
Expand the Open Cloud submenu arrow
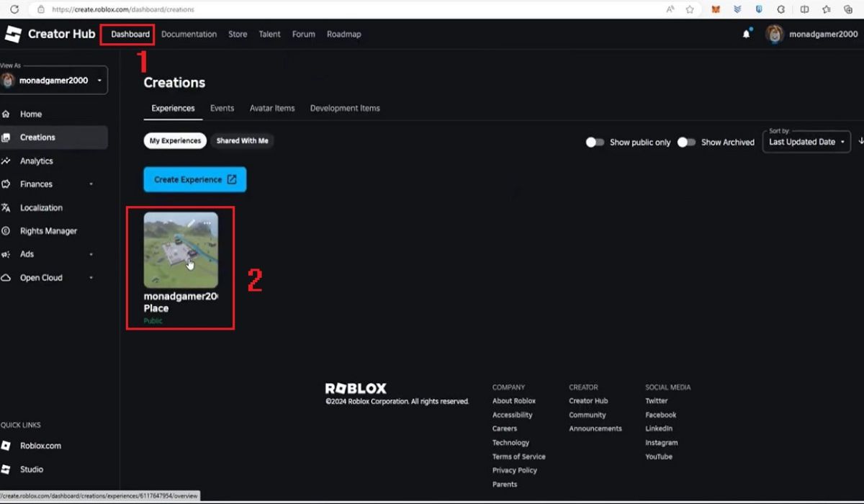click(x=91, y=278)
